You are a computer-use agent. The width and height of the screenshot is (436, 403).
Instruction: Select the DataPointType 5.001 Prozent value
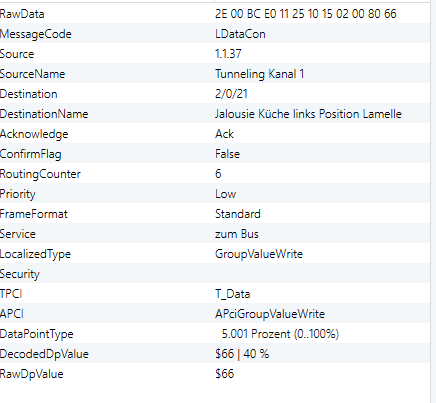click(280, 334)
